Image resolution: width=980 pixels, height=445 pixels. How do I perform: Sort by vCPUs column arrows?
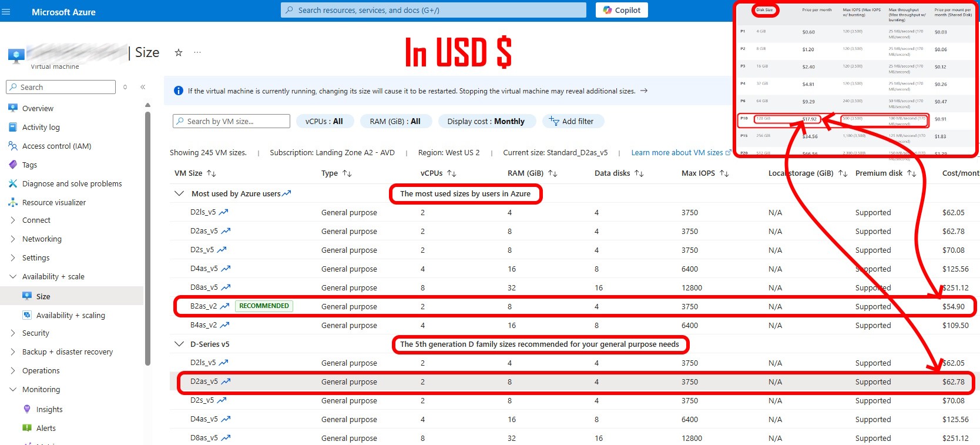click(452, 173)
